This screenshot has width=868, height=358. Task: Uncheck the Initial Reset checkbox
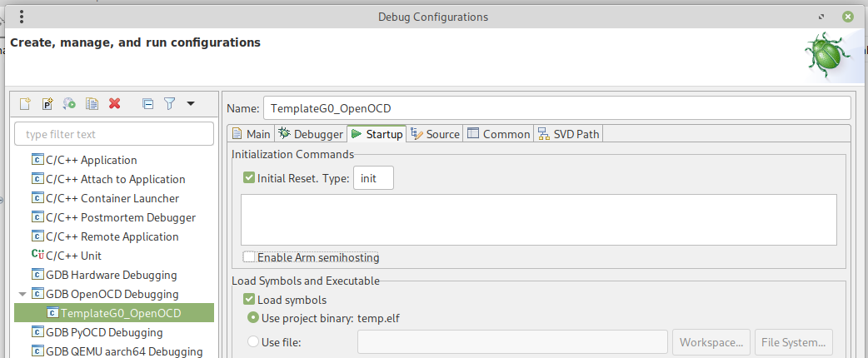pos(248,177)
